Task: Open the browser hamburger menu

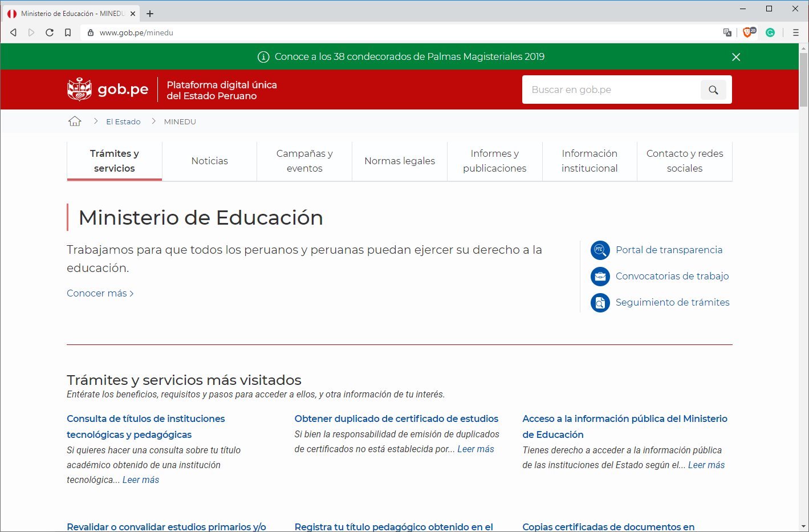Action: point(796,33)
